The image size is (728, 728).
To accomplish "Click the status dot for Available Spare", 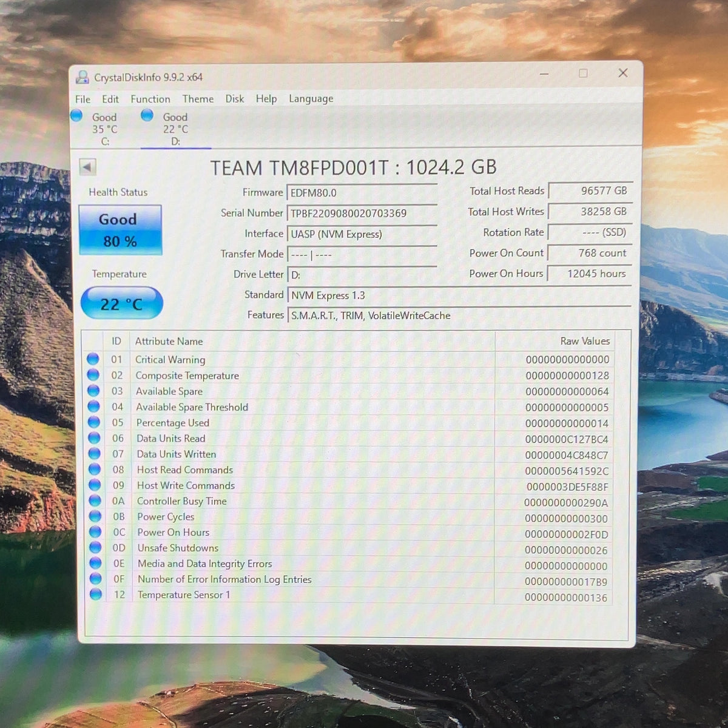I will (93, 391).
